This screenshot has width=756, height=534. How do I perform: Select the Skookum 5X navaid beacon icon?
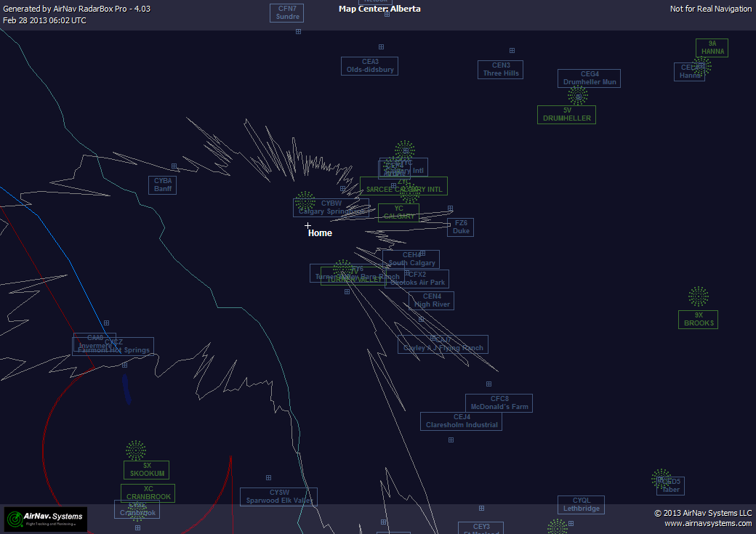(x=136, y=450)
